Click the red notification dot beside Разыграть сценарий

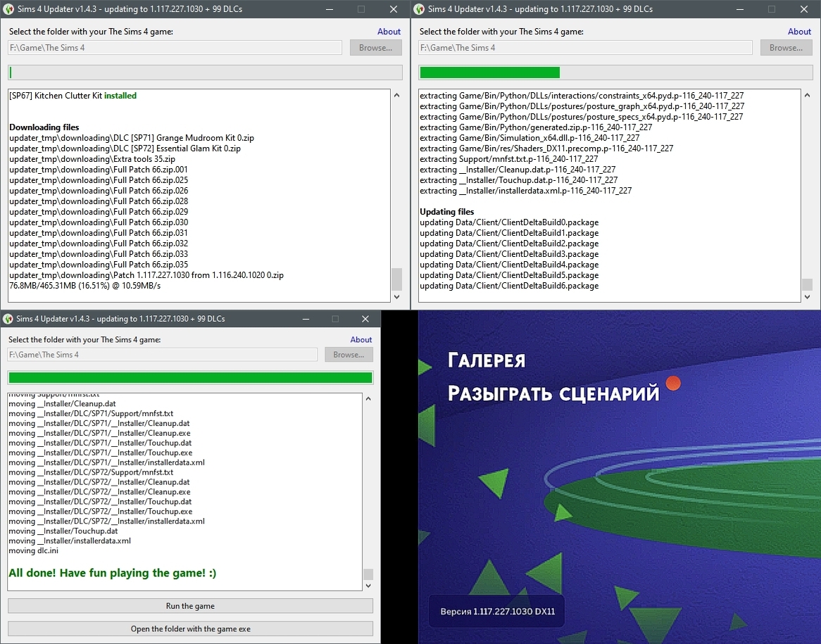point(673,384)
